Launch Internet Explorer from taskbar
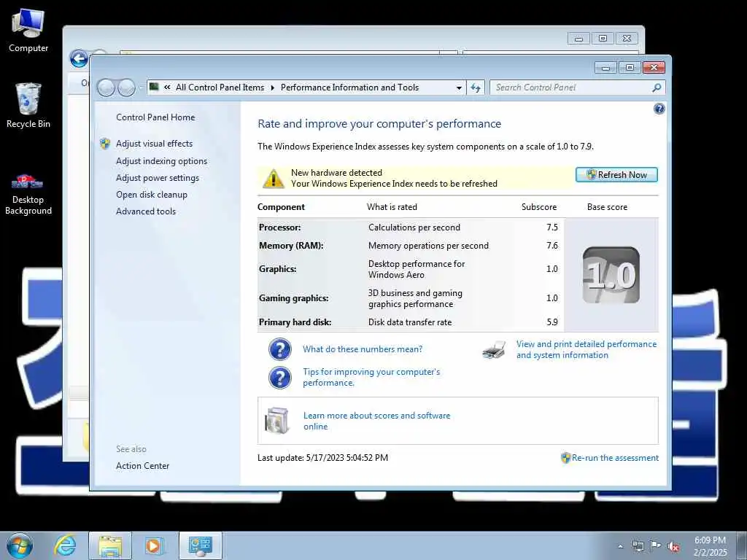Viewport: 747px width, 560px height. 64,545
